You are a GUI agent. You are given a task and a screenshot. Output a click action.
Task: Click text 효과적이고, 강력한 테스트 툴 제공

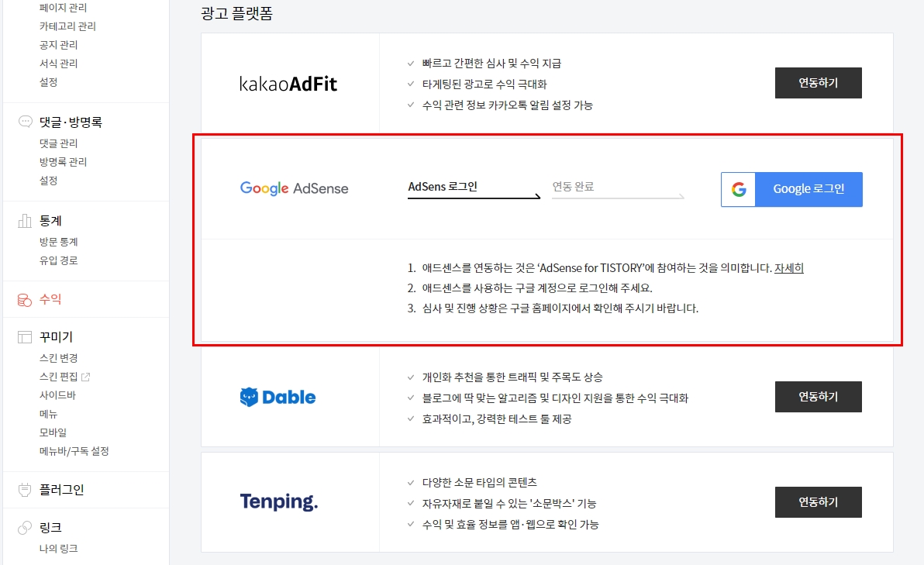click(497, 419)
